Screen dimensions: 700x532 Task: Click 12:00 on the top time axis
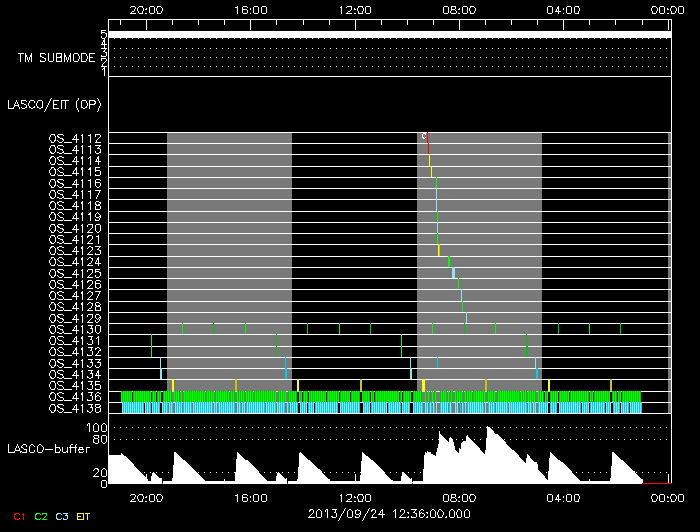355,9
